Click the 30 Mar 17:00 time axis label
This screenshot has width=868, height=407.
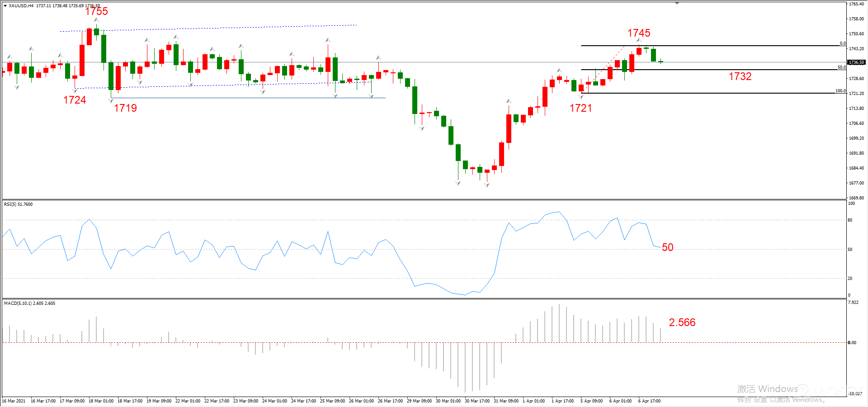[x=478, y=401]
